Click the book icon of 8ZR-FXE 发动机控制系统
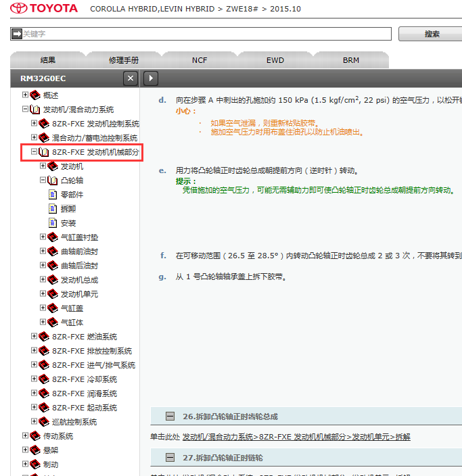The image size is (462, 476). pyautogui.click(x=44, y=124)
